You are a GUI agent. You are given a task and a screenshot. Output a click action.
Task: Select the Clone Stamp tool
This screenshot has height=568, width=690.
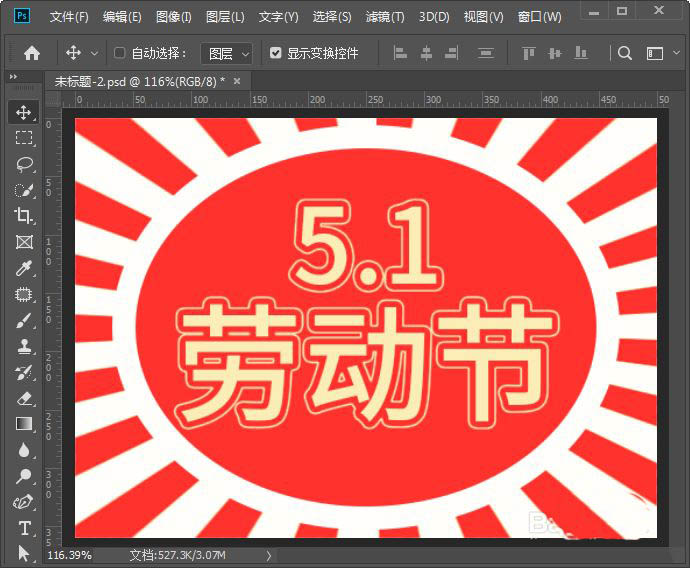pyautogui.click(x=24, y=346)
